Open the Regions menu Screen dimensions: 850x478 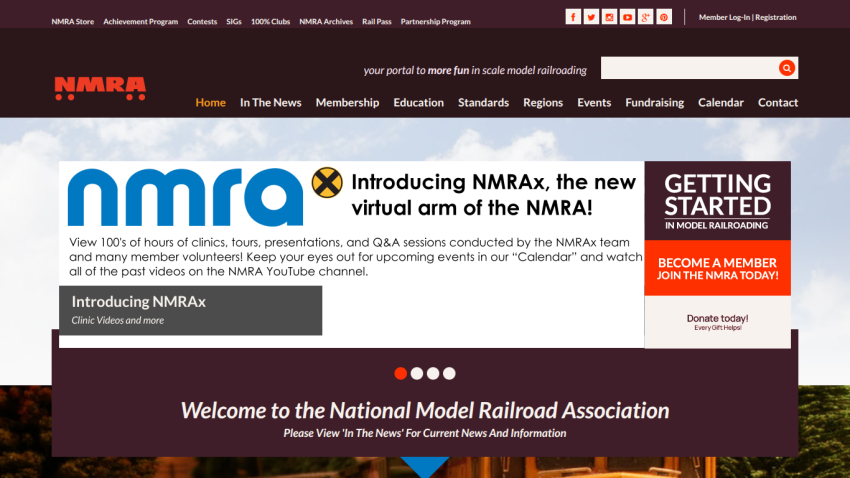point(543,102)
